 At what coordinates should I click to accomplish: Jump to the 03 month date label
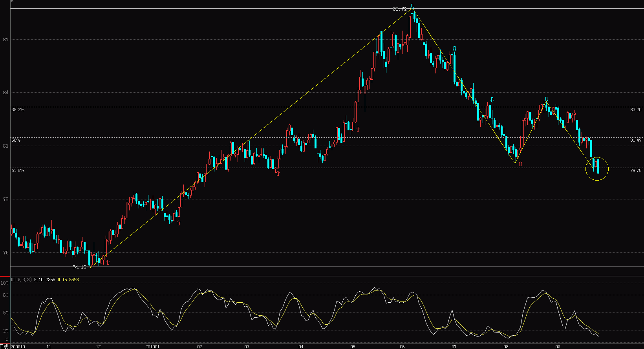click(x=247, y=347)
